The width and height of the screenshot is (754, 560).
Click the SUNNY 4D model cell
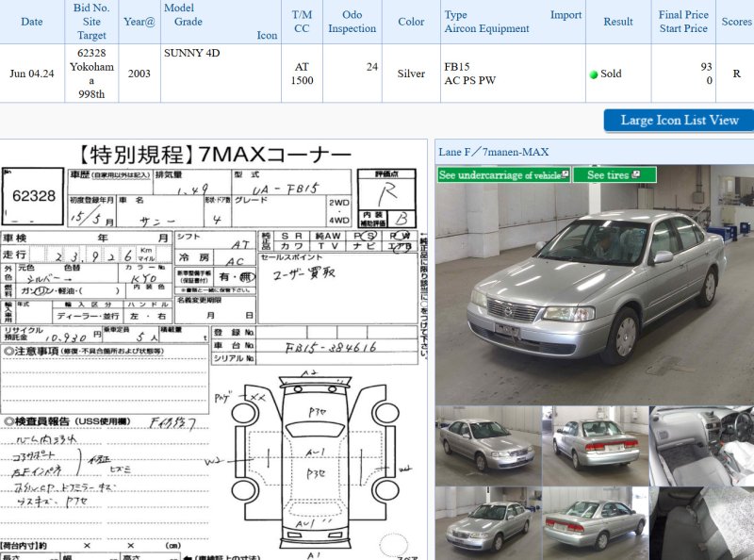[x=191, y=54]
